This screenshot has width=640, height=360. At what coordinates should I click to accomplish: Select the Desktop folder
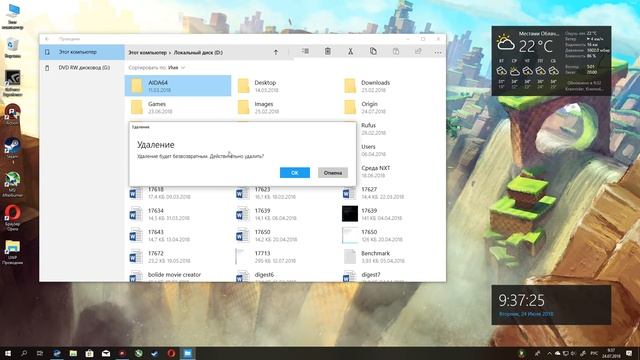284,86
